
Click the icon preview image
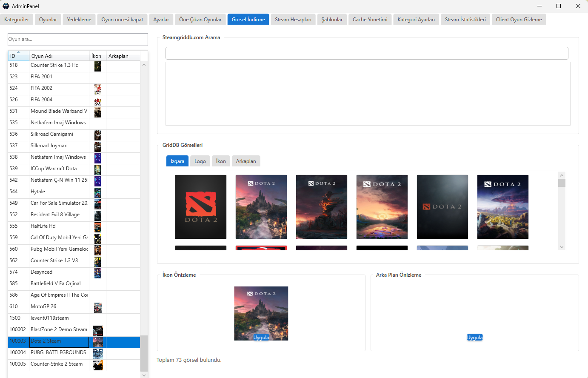(x=261, y=313)
